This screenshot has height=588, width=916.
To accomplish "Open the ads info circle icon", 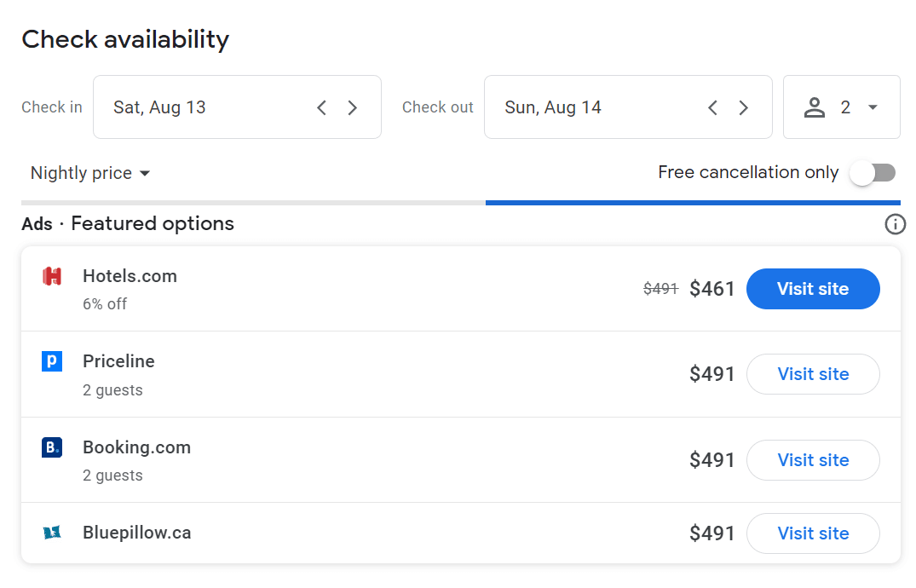I will point(895,224).
